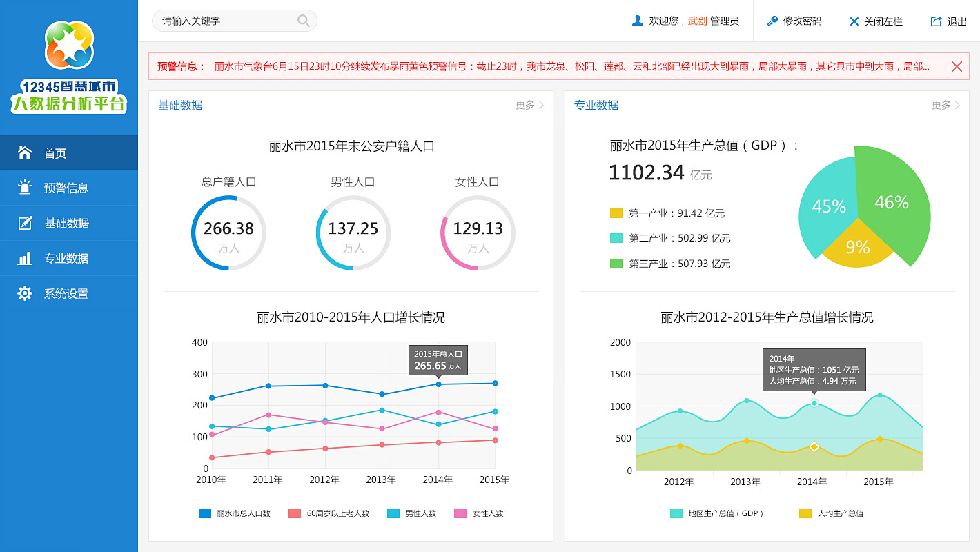Toggle the 人均生产总值 legend series
This screenshot has width=980, height=552.
point(832,513)
